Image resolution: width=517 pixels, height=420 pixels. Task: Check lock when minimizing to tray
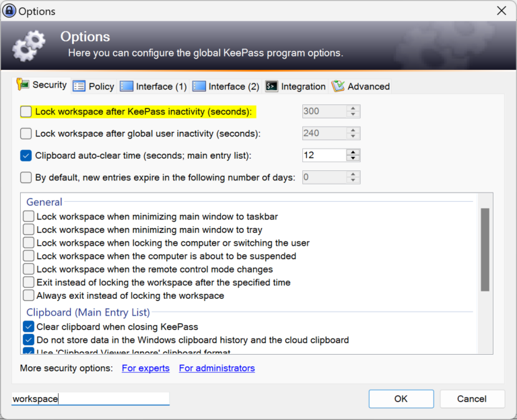click(x=28, y=230)
